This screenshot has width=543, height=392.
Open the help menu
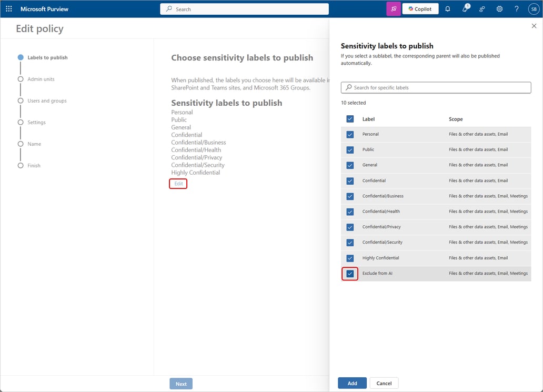pyautogui.click(x=516, y=9)
